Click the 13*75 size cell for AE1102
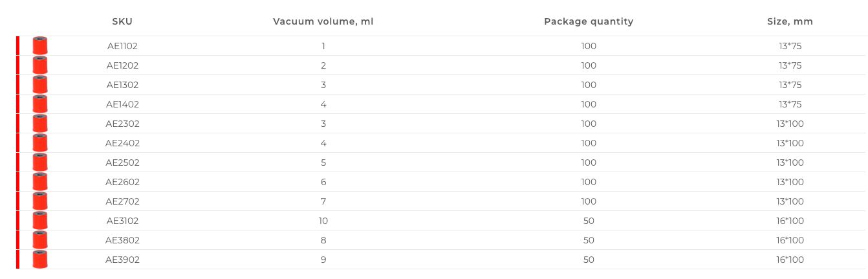868x279 pixels. [790, 46]
